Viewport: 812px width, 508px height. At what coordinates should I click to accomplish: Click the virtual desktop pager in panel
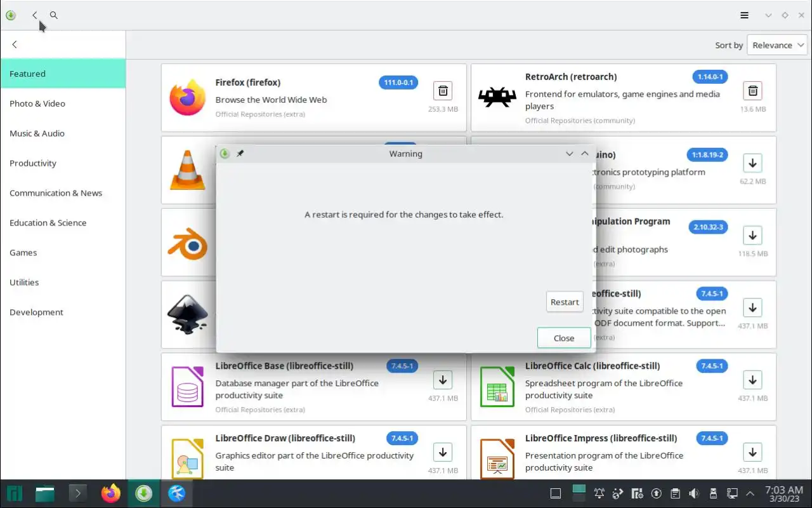579,493
